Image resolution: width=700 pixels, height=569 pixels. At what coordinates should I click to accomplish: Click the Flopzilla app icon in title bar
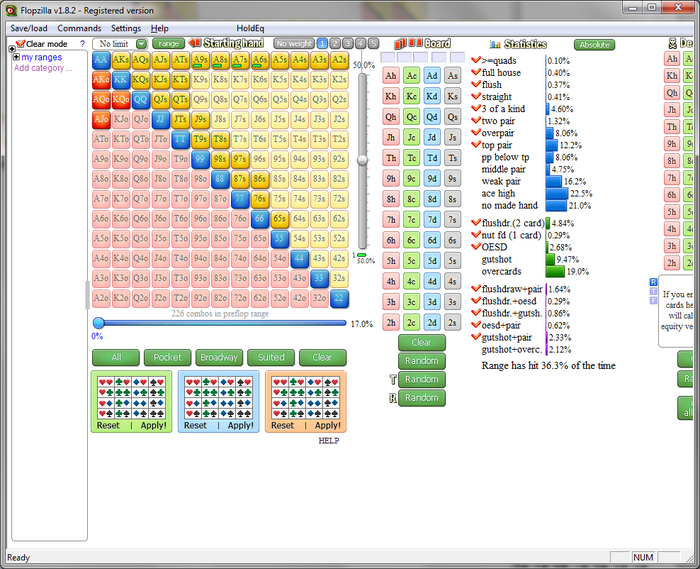coord(12,10)
